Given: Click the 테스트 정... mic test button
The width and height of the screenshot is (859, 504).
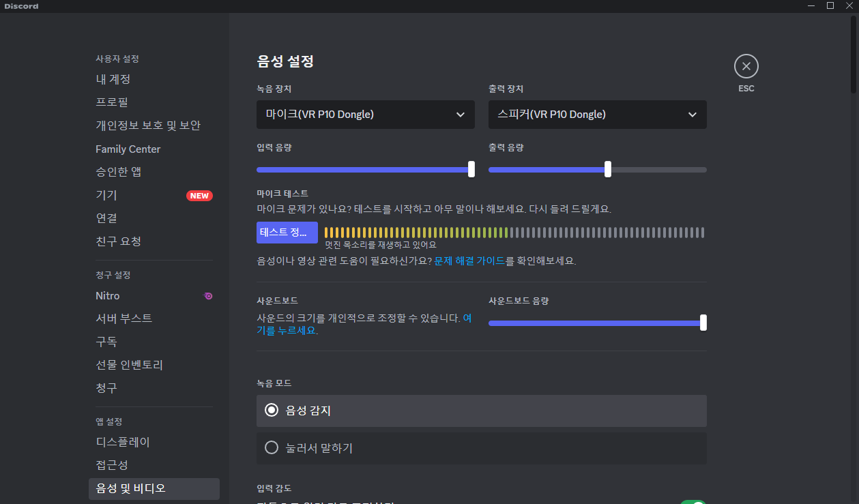Looking at the screenshot, I should (287, 233).
